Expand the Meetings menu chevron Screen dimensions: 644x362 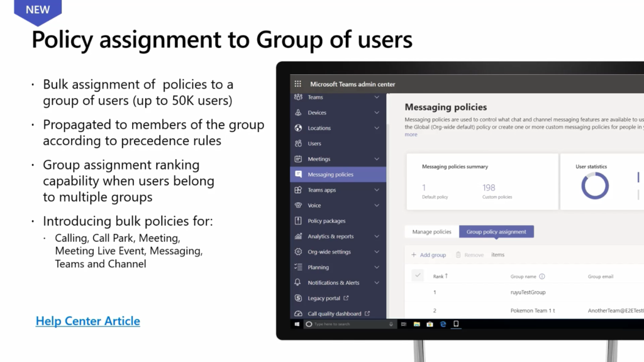(x=377, y=159)
